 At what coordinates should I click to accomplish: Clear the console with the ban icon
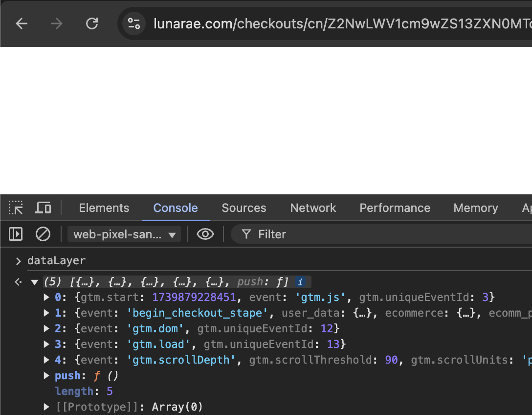pyautogui.click(x=43, y=234)
